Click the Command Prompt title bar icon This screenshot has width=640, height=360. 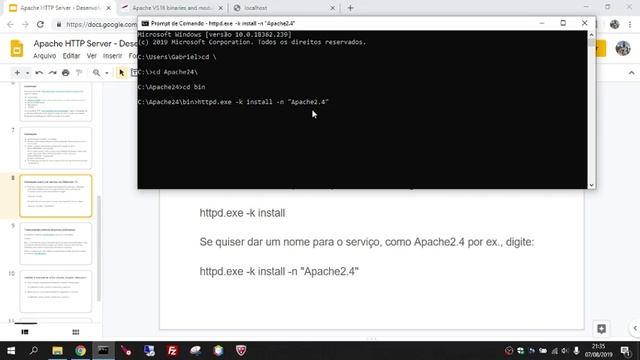click(x=145, y=24)
